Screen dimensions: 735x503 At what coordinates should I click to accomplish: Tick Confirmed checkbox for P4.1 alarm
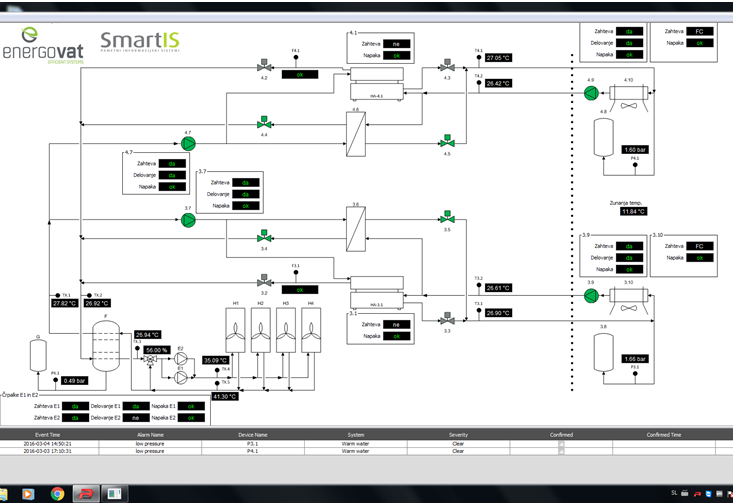(x=561, y=451)
